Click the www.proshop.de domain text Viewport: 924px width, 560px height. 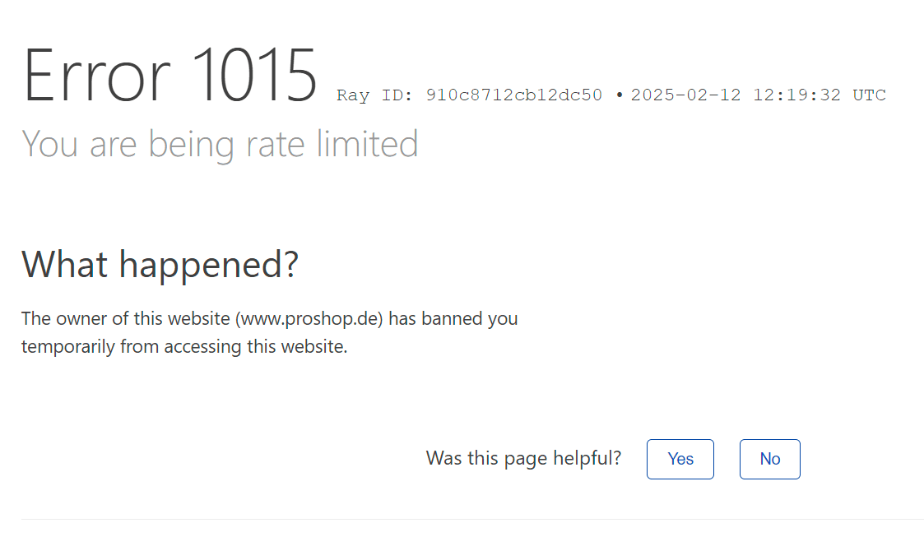tap(309, 318)
